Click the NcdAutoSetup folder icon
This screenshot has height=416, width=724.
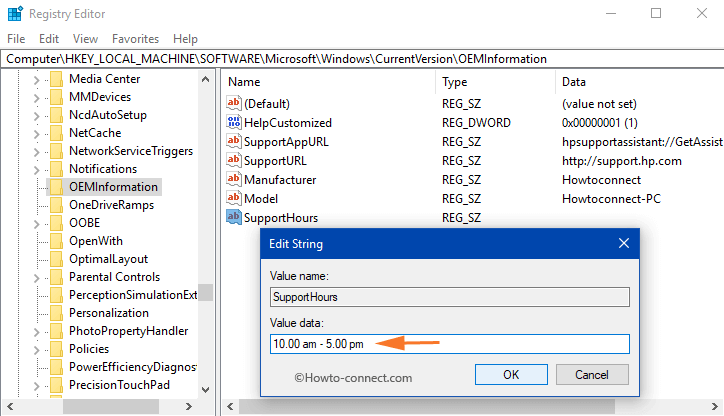click(56, 115)
